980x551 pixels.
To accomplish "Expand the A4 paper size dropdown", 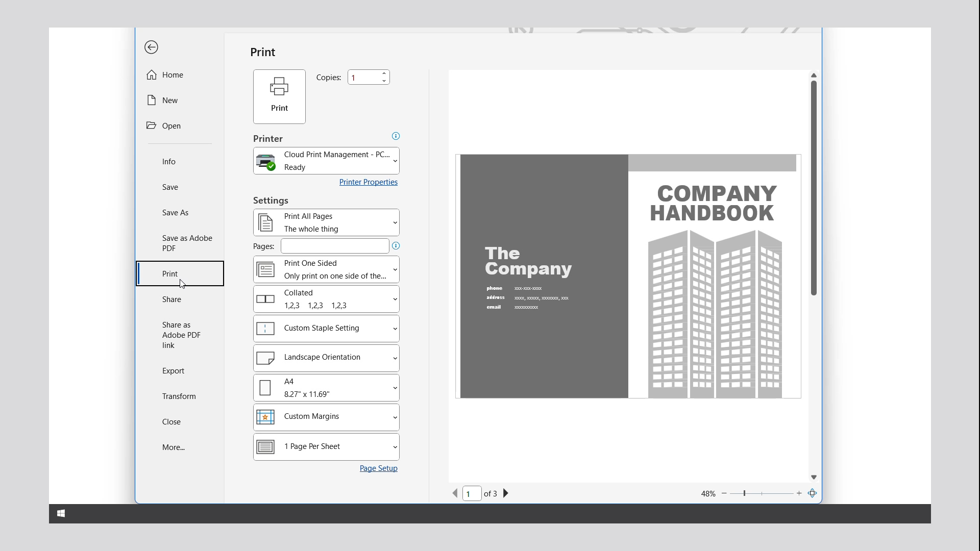I will [x=326, y=388].
